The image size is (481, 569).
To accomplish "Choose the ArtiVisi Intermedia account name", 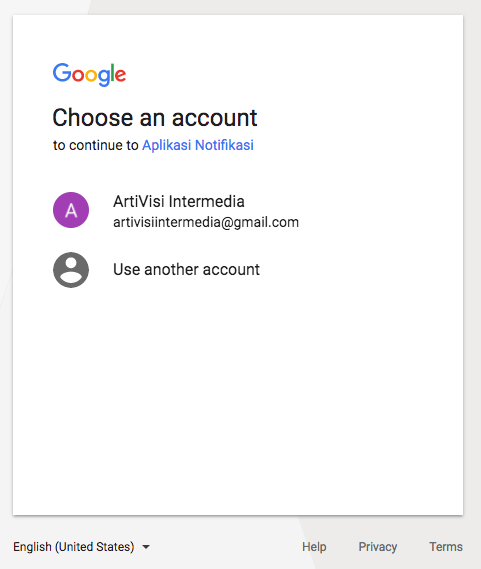I will coord(179,201).
